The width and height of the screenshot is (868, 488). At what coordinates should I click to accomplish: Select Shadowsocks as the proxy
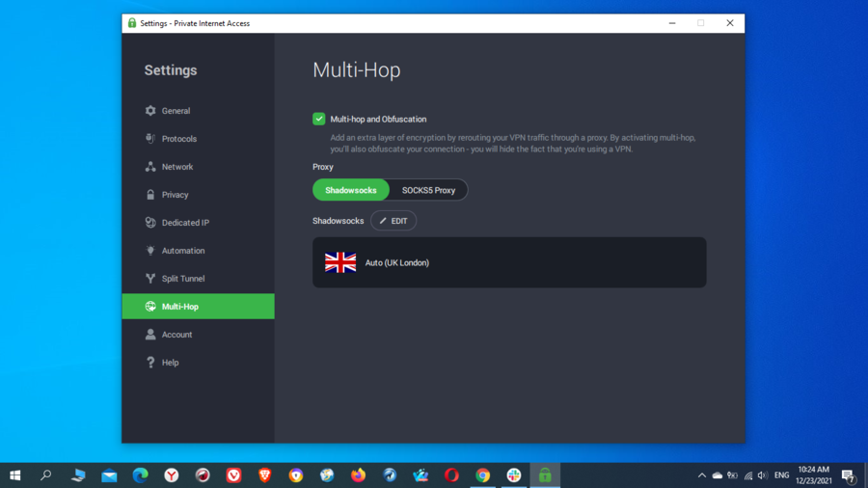click(351, 190)
